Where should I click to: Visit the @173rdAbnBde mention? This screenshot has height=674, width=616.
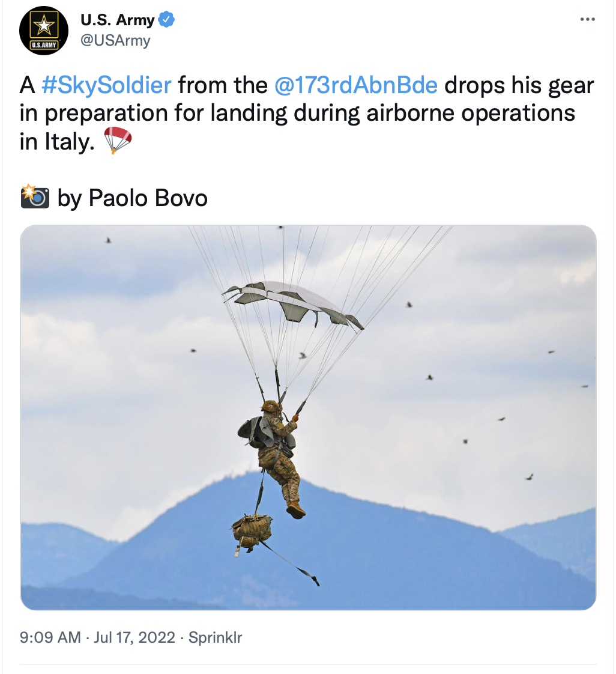[x=355, y=85]
